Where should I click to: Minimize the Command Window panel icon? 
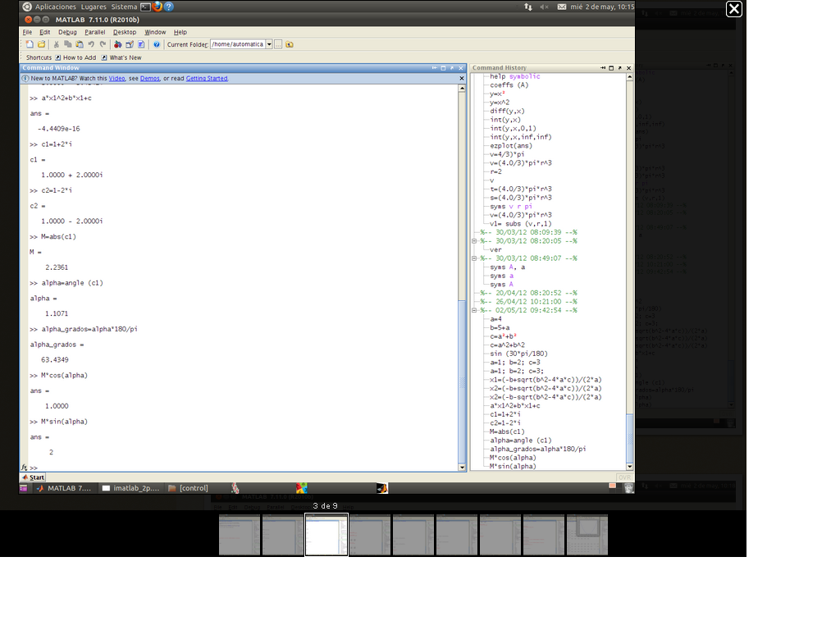click(435, 68)
